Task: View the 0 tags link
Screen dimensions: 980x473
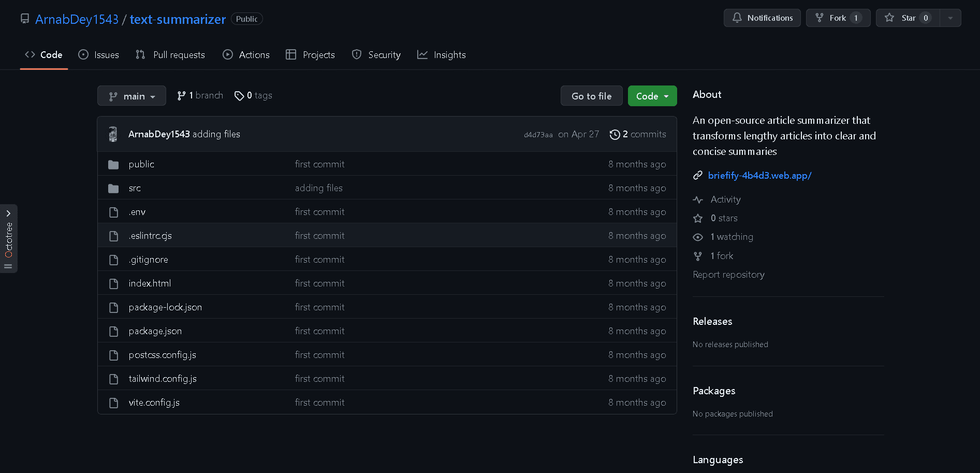Action: click(253, 95)
